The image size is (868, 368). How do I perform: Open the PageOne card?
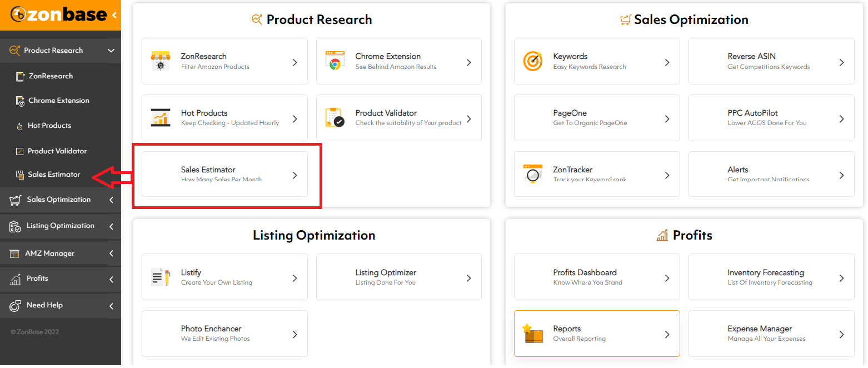coord(597,118)
